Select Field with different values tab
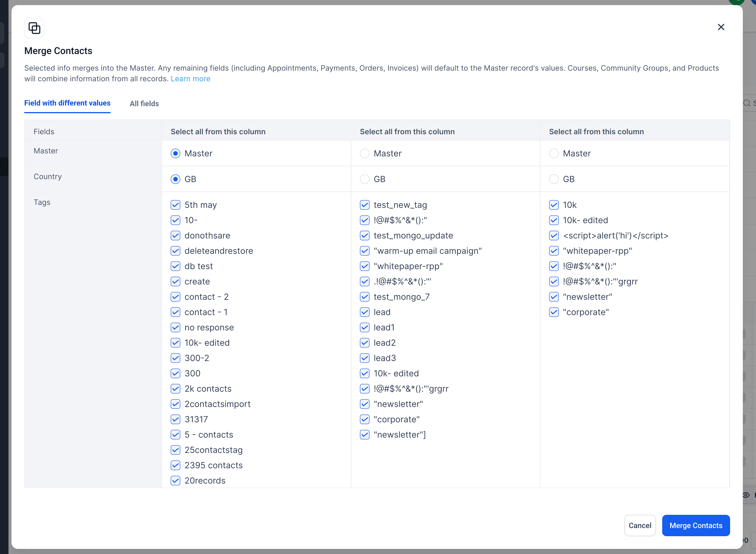The width and height of the screenshot is (756, 554). (x=67, y=103)
